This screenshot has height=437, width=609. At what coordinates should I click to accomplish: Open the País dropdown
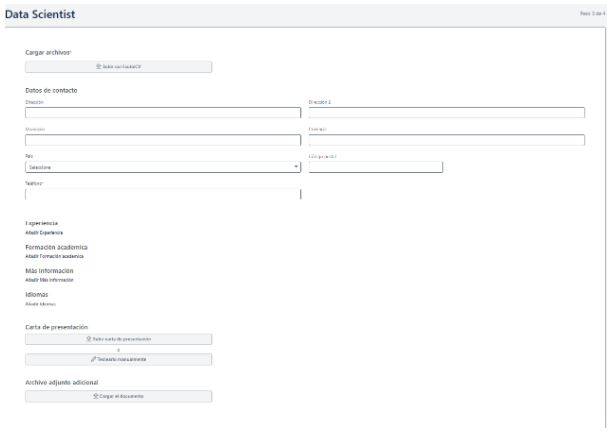coord(162,167)
